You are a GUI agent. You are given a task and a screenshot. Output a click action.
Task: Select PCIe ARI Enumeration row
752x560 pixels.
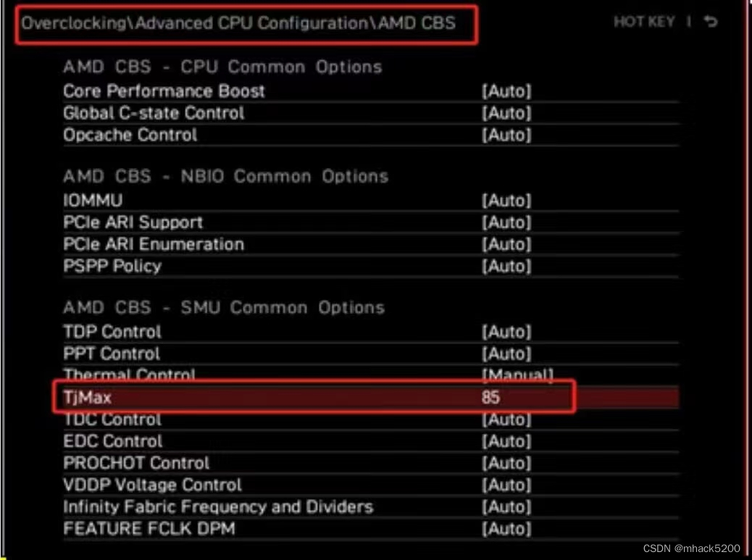coord(371,245)
